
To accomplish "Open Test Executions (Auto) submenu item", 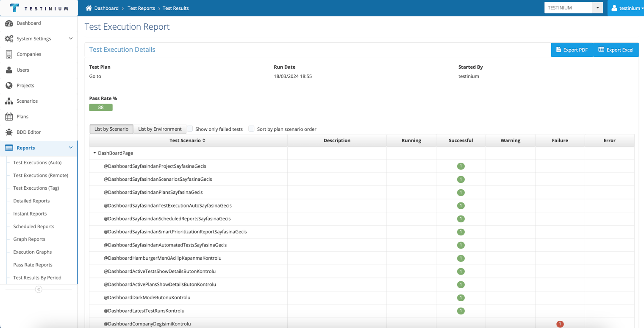I will coord(37,163).
